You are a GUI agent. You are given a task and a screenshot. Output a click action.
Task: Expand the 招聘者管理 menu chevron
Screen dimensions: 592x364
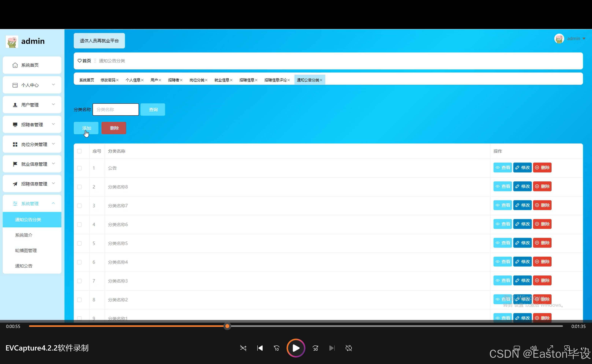pyautogui.click(x=54, y=124)
